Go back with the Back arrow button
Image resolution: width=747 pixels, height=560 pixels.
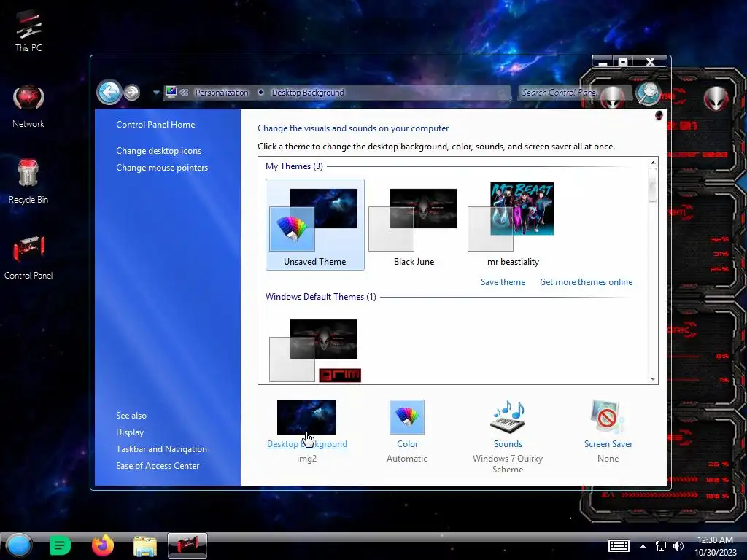pyautogui.click(x=109, y=91)
